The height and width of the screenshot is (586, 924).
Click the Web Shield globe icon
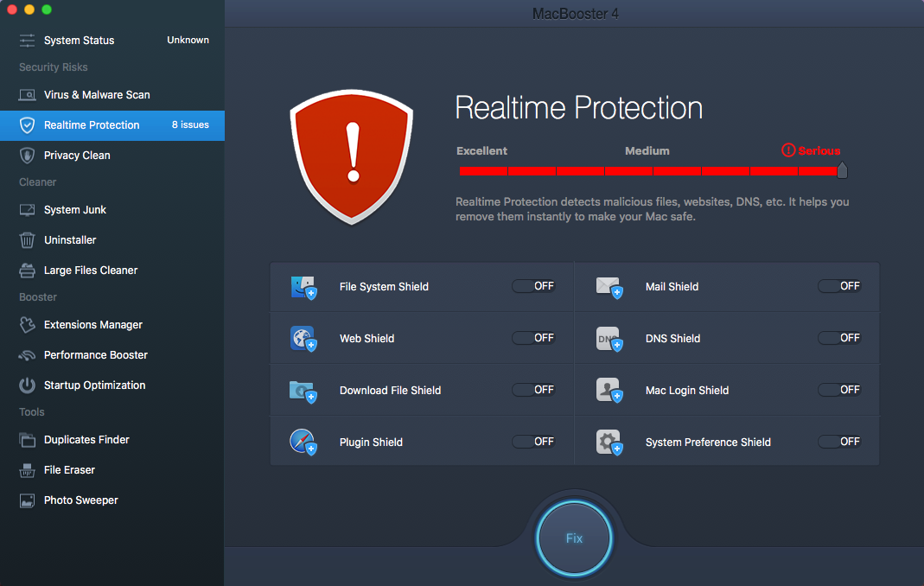click(x=303, y=339)
